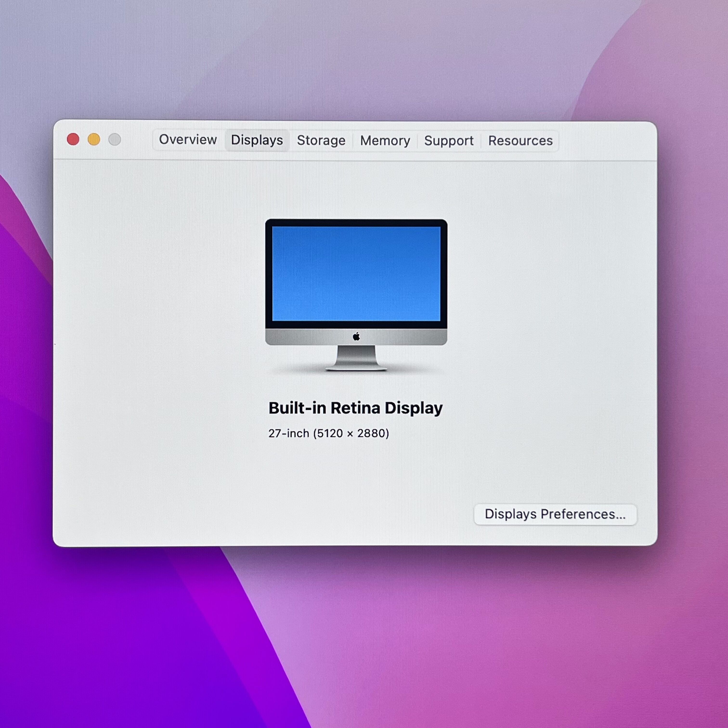Switch to the Overview tab
Screen dimensions: 728x728
188,139
